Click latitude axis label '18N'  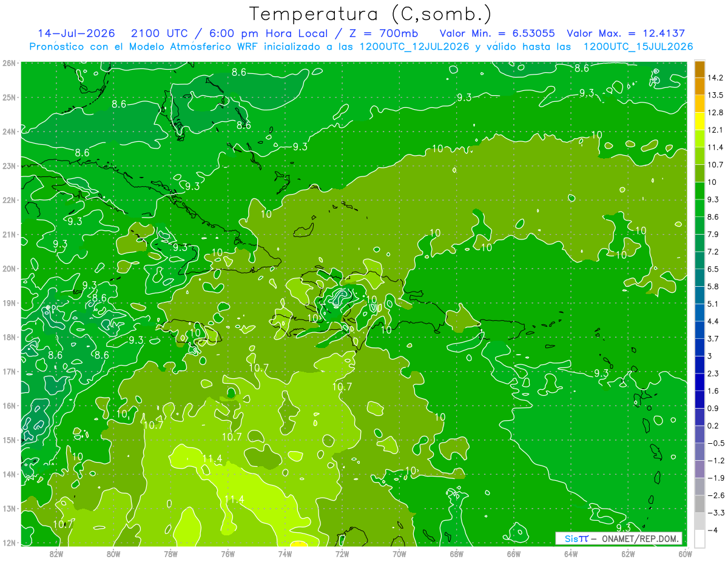tap(8, 337)
